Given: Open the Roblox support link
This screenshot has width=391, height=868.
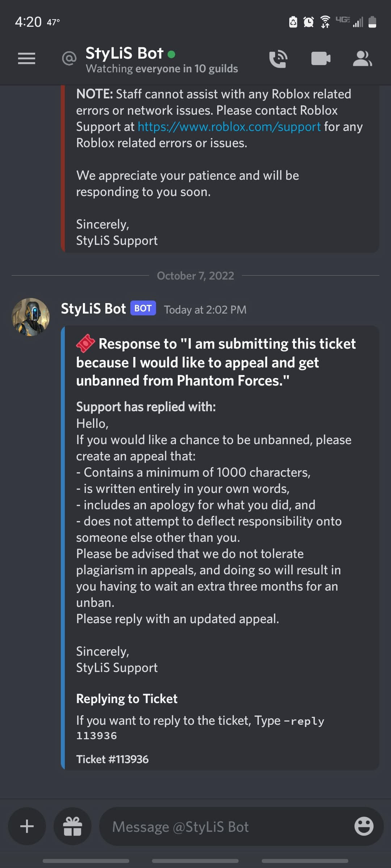Looking at the screenshot, I should [229, 127].
